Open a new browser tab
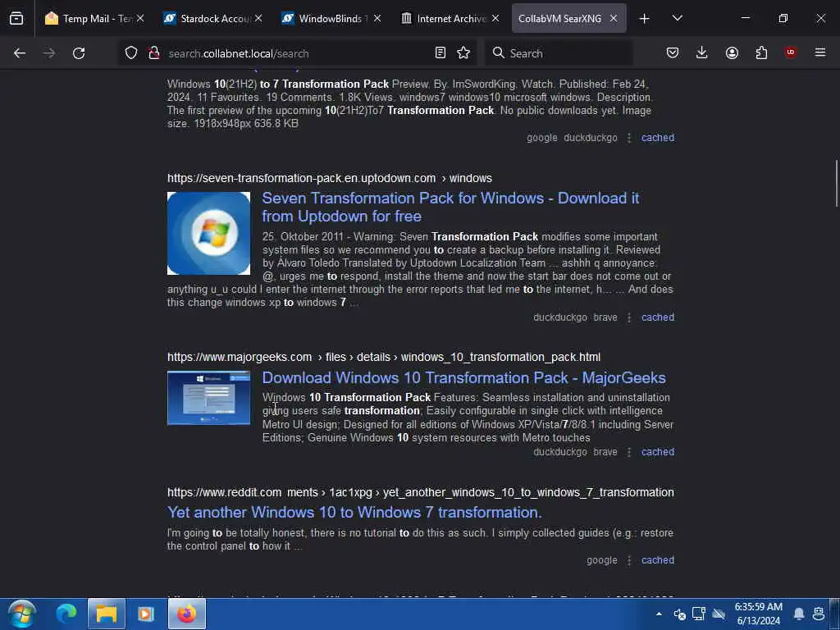 pyautogui.click(x=645, y=19)
